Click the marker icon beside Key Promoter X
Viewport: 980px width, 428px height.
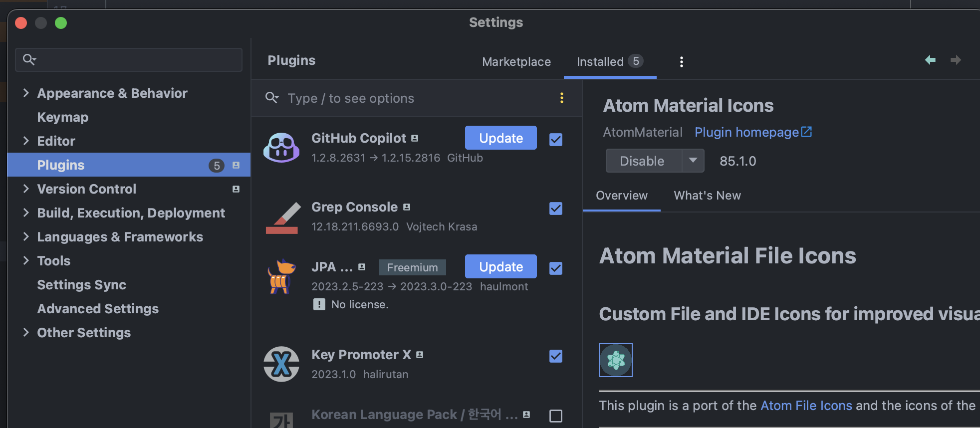[420, 355]
